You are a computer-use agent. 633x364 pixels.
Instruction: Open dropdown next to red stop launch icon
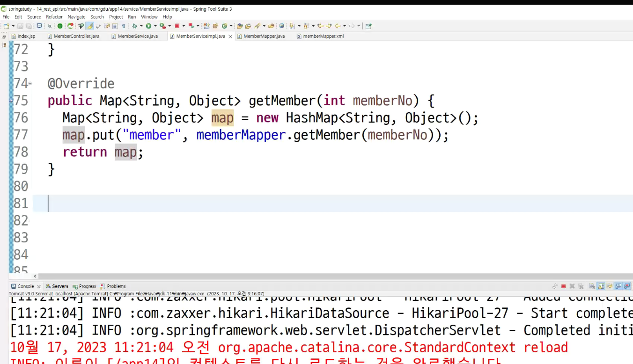[184, 26]
